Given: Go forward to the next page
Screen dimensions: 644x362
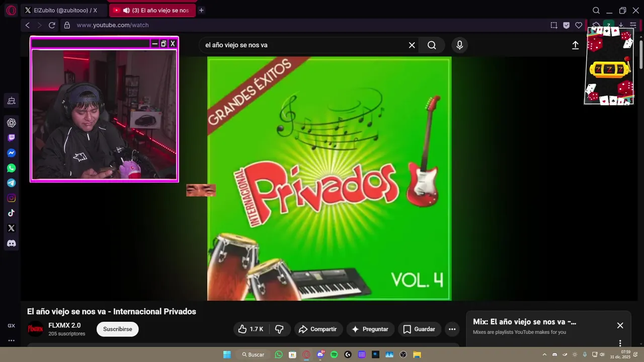Looking at the screenshot, I should coord(39,25).
